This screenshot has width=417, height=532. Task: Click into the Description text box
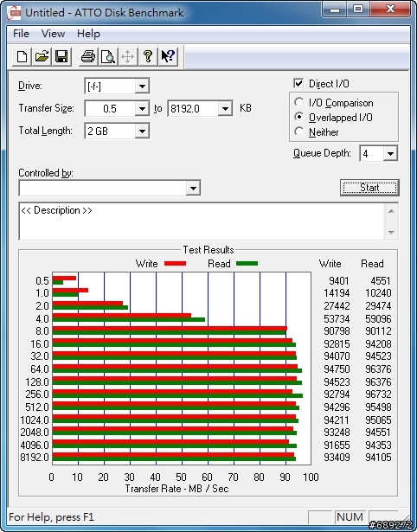[x=202, y=221]
